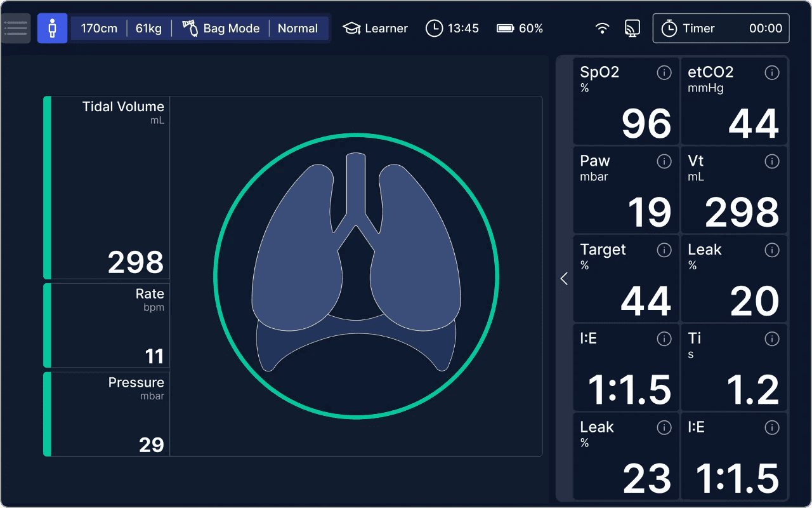This screenshot has height=508, width=812.
Task: Open the hamburger menu icon
Action: pos(15,29)
